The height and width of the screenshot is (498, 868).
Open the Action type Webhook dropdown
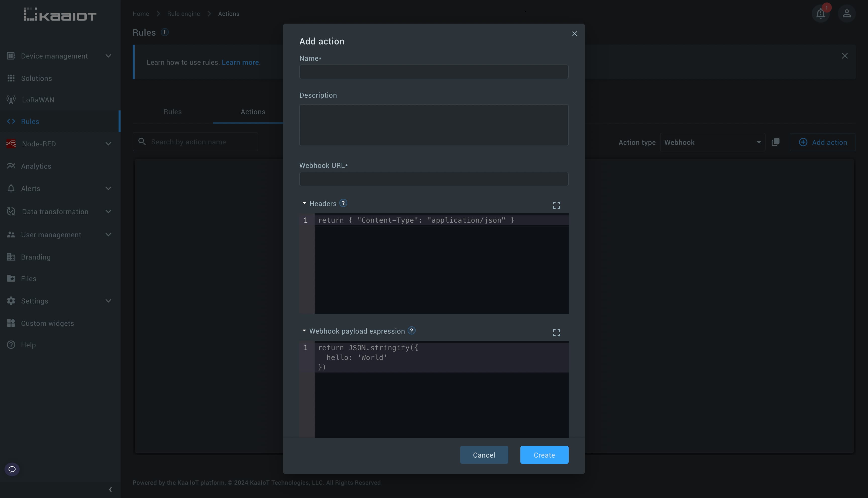(712, 142)
